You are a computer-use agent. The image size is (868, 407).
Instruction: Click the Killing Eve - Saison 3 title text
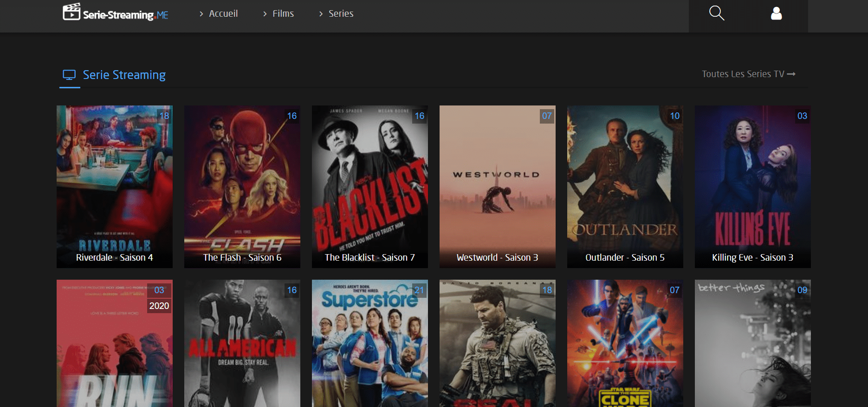[753, 257]
